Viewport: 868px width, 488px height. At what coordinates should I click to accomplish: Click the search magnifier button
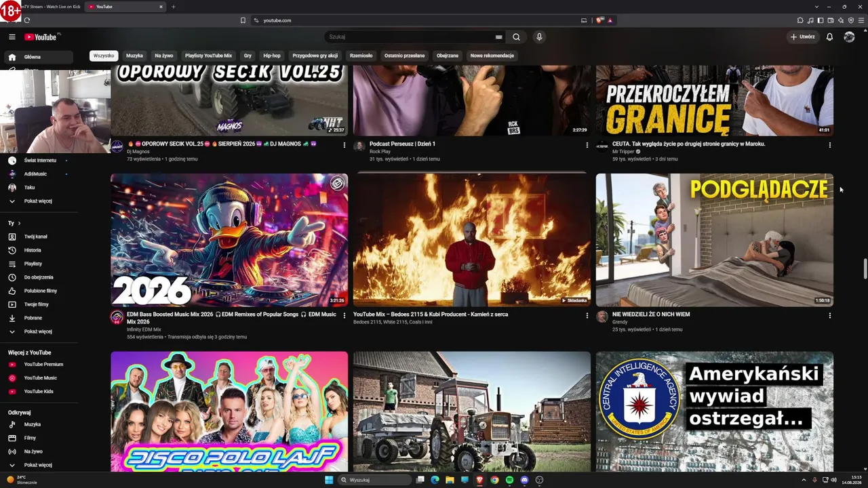click(516, 37)
